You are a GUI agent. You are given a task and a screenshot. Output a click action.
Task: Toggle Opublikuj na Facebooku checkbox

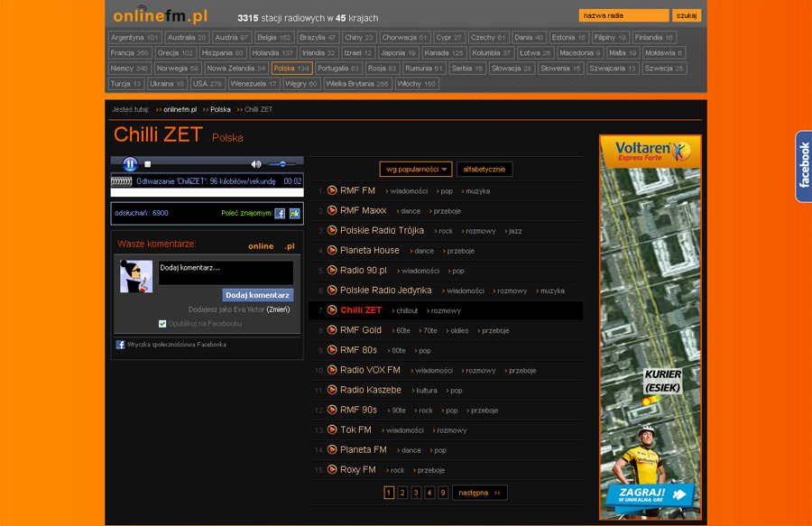click(x=162, y=324)
